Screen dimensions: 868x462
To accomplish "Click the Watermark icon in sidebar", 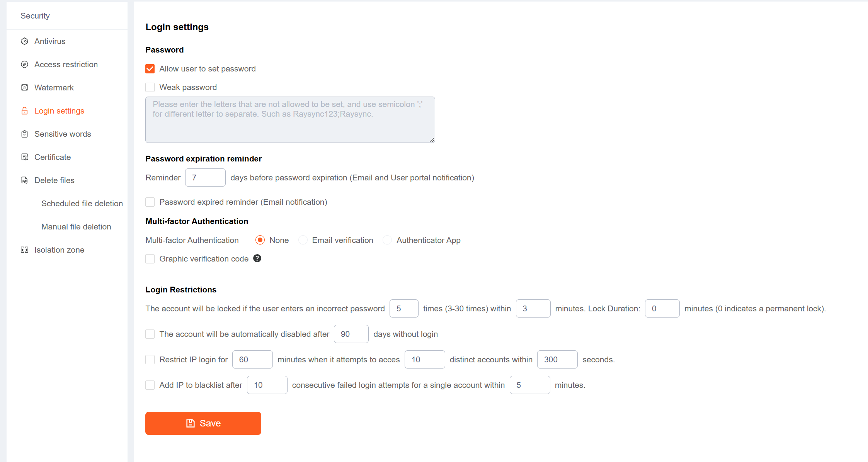I will [25, 88].
